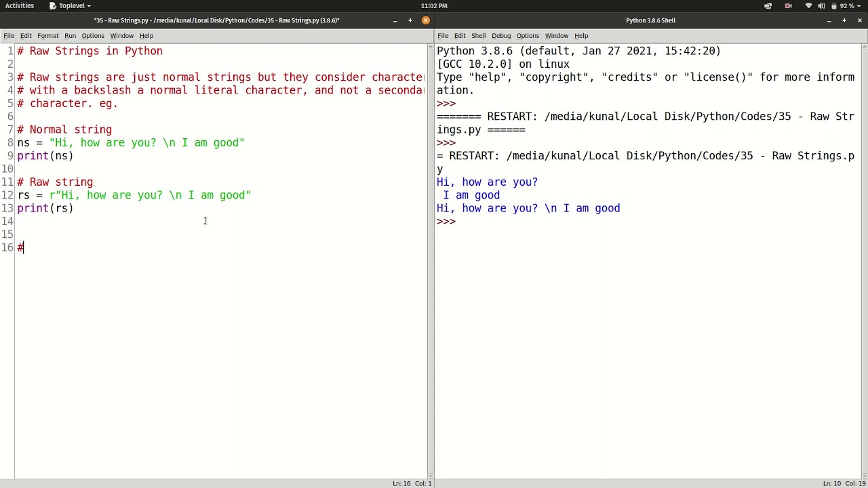Open clock showing 11:02 PM
Screen dimensions: 868x488
434,5
